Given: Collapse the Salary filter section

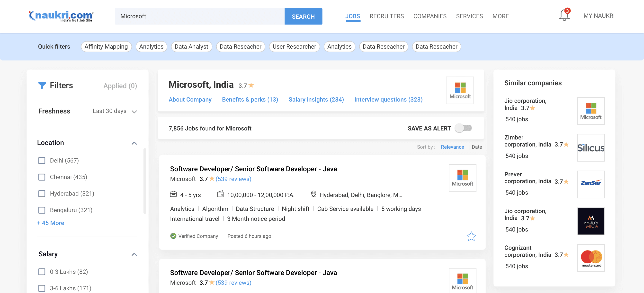Looking at the screenshot, I should click(x=134, y=254).
